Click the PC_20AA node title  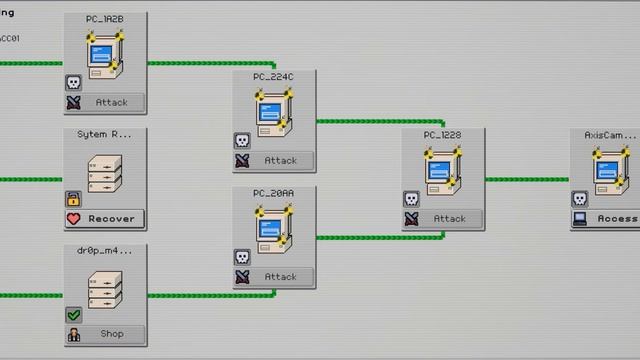pos(273,193)
